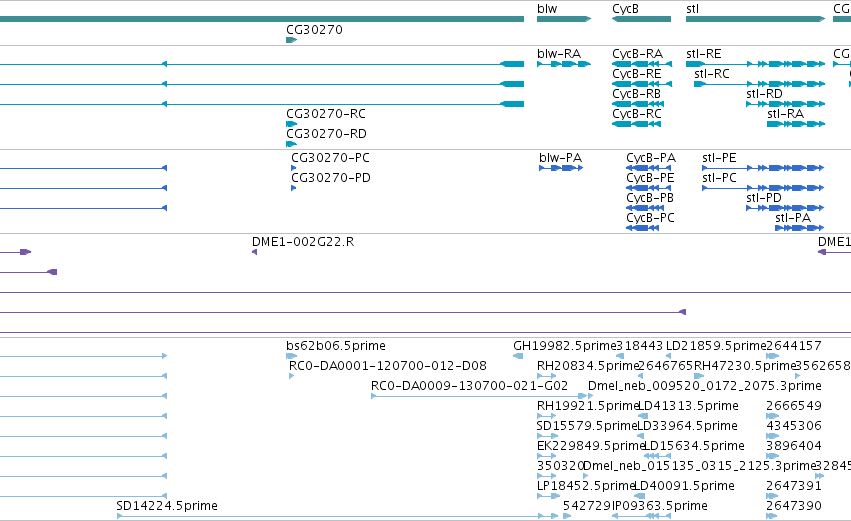Viewport: 851px width, 521px height.
Task: Click the CG30270-RC transcript glyph
Action: [291, 124]
